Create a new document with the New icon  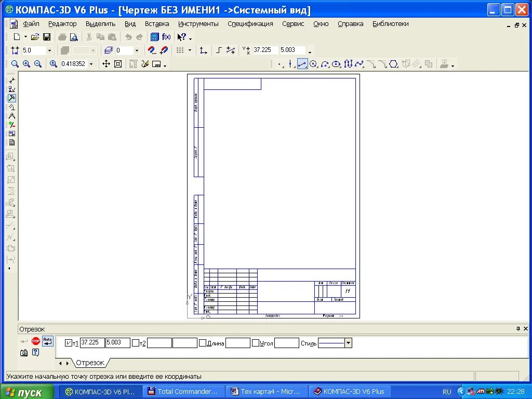click(16, 37)
